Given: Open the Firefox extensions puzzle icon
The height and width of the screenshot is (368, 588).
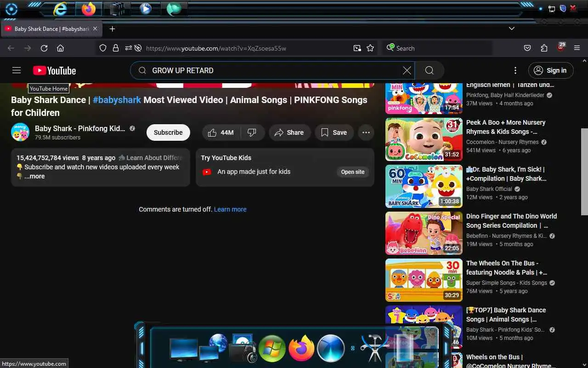Looking at the screenshot, I should click(544, 48).
